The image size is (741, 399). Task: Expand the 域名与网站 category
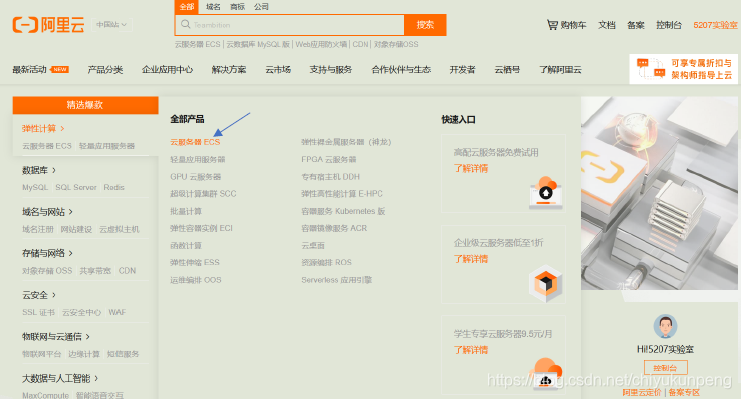pos(47,212)
